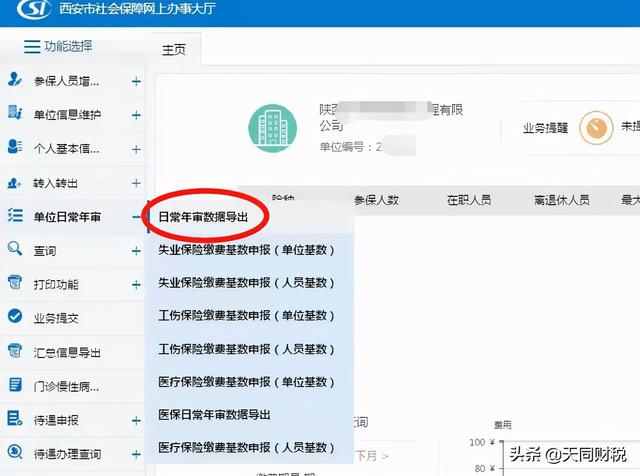The height and width of the screenshot is (476, 640).
Task: Open the 门诊慢性病 sidebar item
Action: [73, 386]
